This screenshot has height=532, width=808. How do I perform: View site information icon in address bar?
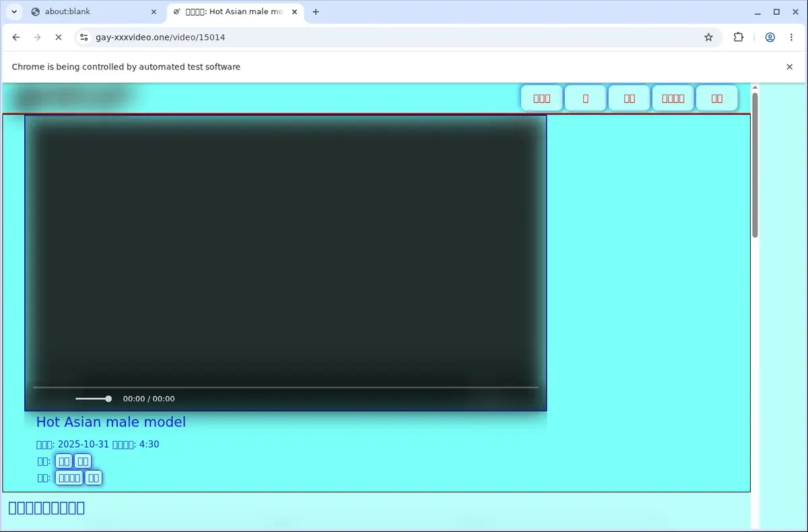tap(83, 37)
